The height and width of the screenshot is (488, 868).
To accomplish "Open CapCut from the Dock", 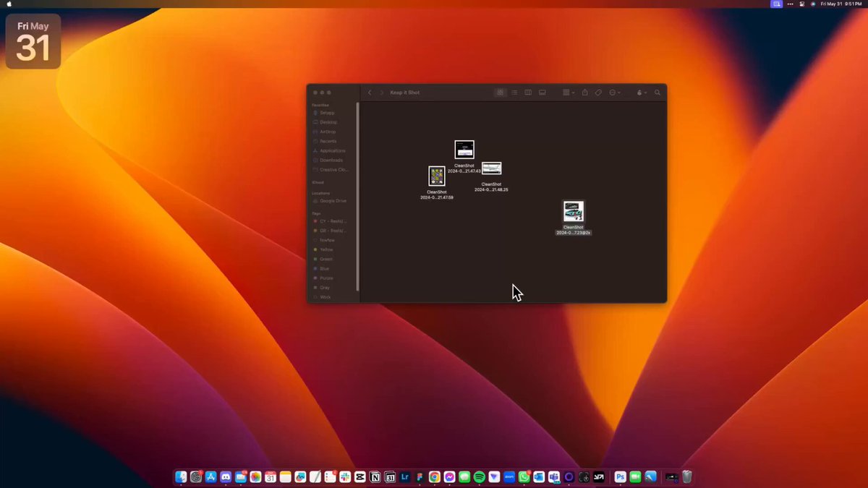I will tap(359, 477).
